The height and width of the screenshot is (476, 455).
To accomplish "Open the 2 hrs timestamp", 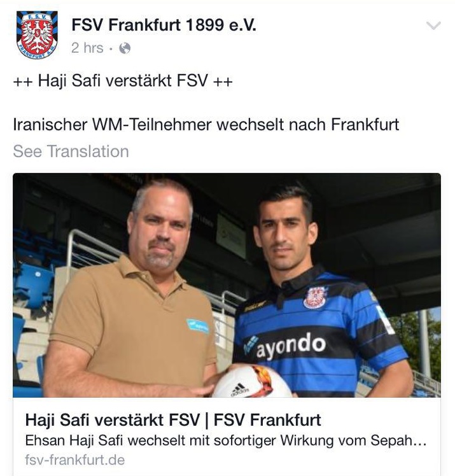I will [87, 48].
